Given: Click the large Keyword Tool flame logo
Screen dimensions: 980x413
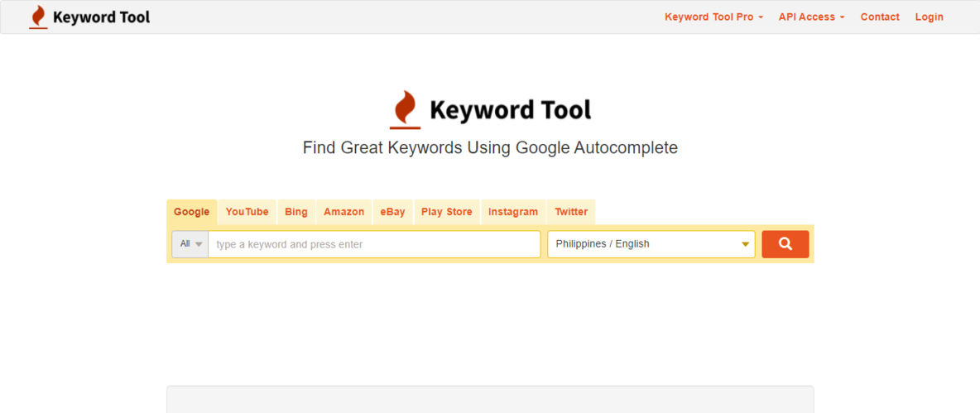Looking at the screenshot, I should (490, 110).
